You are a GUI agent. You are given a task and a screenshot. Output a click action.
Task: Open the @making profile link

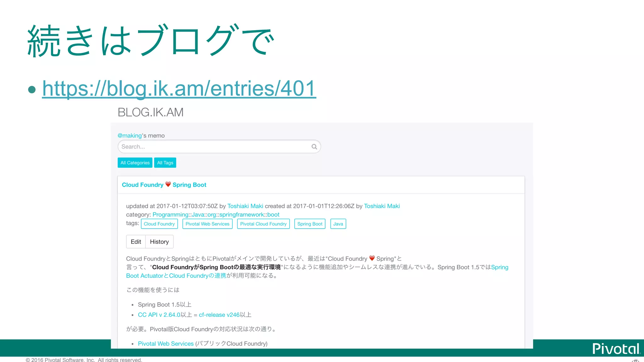click(130, 135)
